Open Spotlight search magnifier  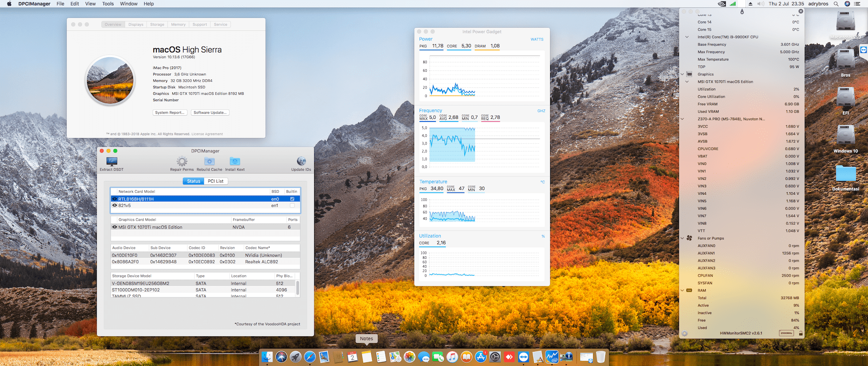[x=836, y=4]
